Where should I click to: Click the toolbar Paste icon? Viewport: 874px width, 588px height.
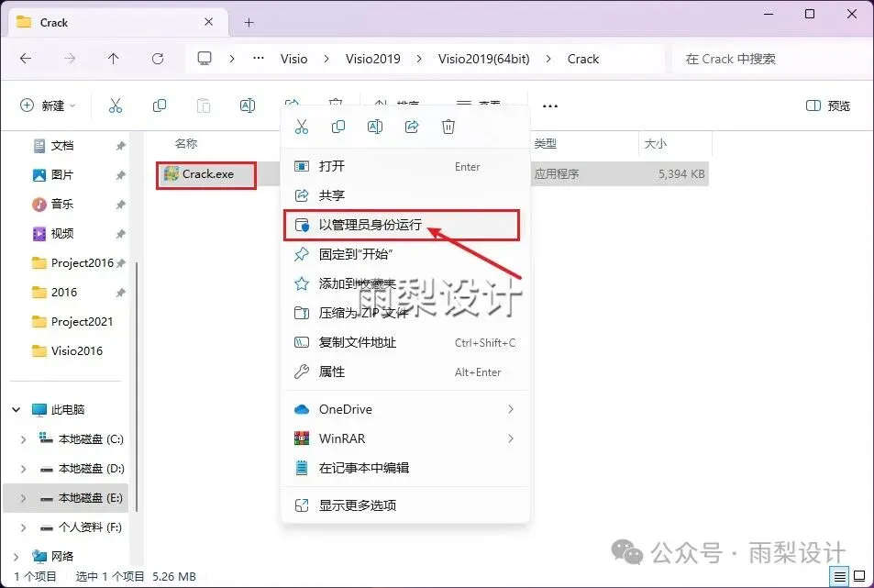[x=204, y=105]
